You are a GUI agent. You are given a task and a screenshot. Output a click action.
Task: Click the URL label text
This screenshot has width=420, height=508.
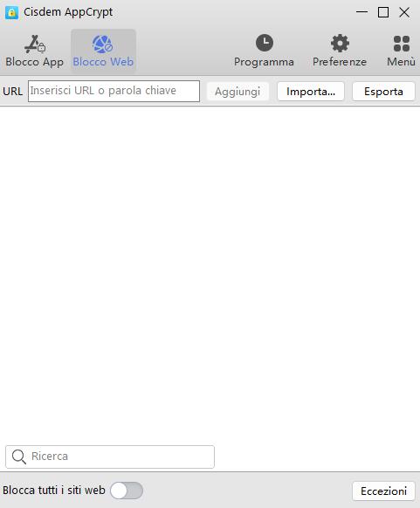point(13,92)
